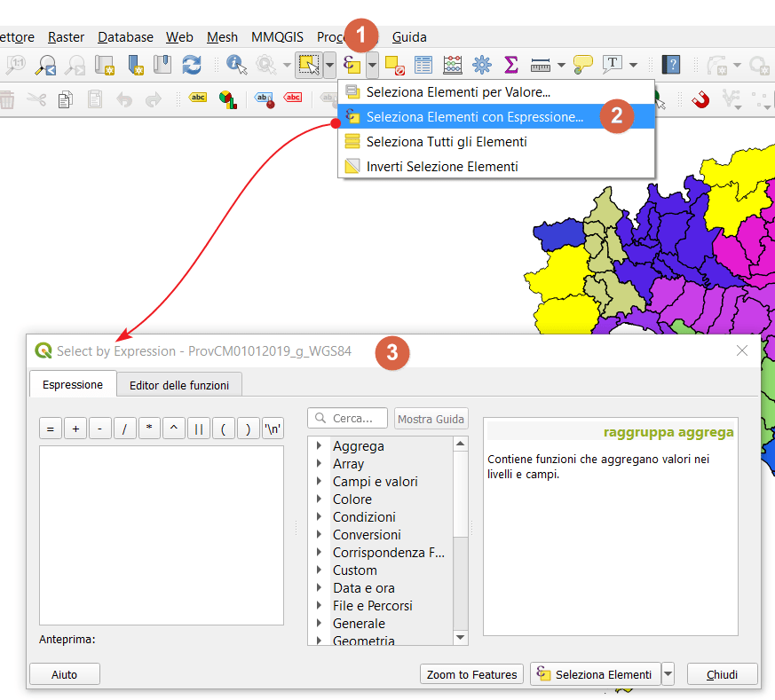The width and height of the screenshot is (775, 700).
Task: Select the Identify Features tool
Action: [x=236, y=65]
